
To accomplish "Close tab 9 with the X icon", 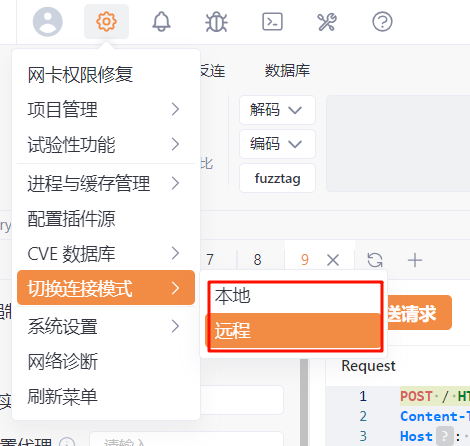I will (x=333, y=260).
